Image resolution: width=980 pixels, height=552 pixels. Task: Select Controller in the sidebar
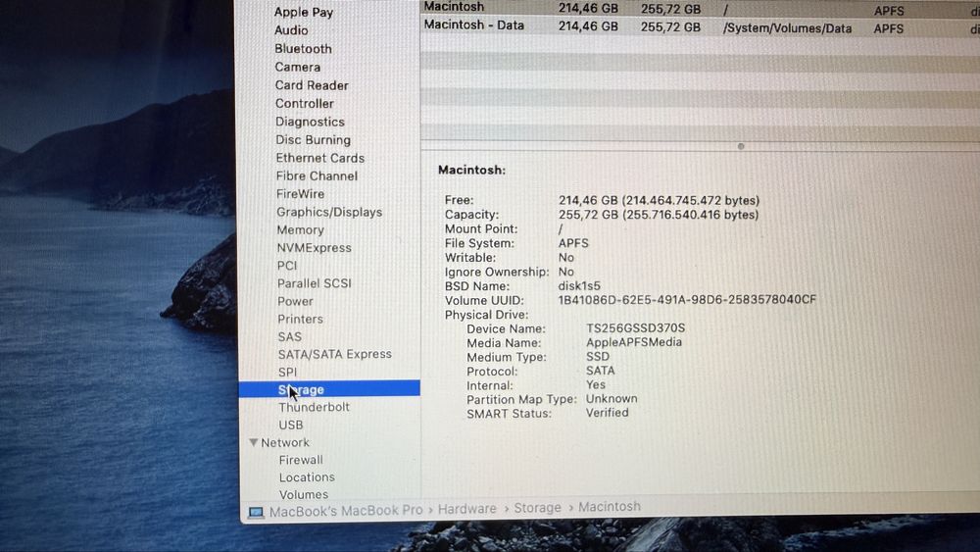(x=305, y=103)
